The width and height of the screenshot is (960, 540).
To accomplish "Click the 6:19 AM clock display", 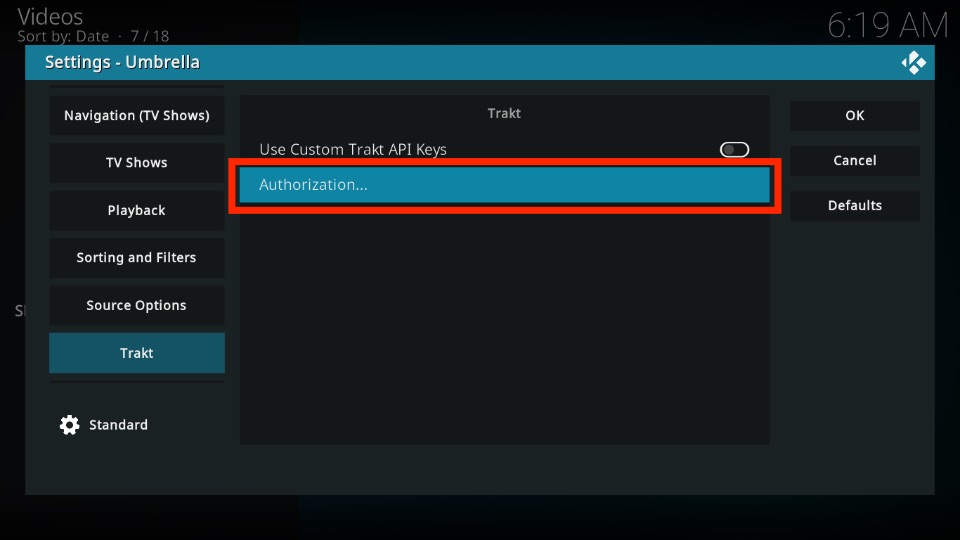I will (x=888, y=26).
